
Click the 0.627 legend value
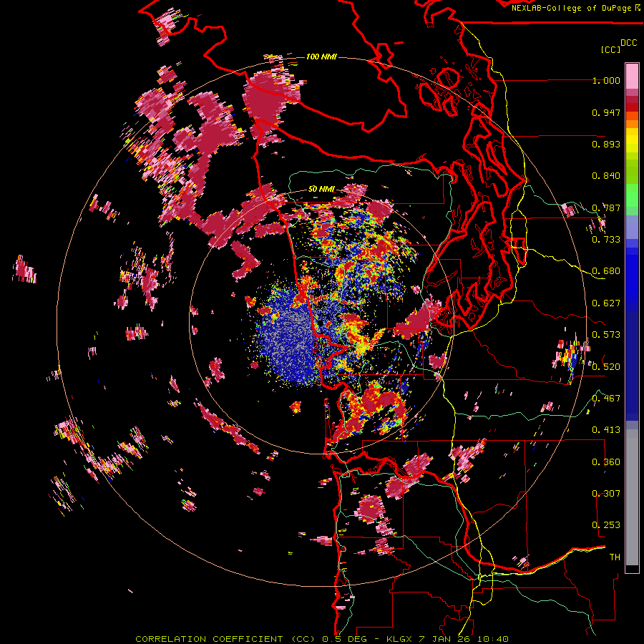[x=606, y=303]
